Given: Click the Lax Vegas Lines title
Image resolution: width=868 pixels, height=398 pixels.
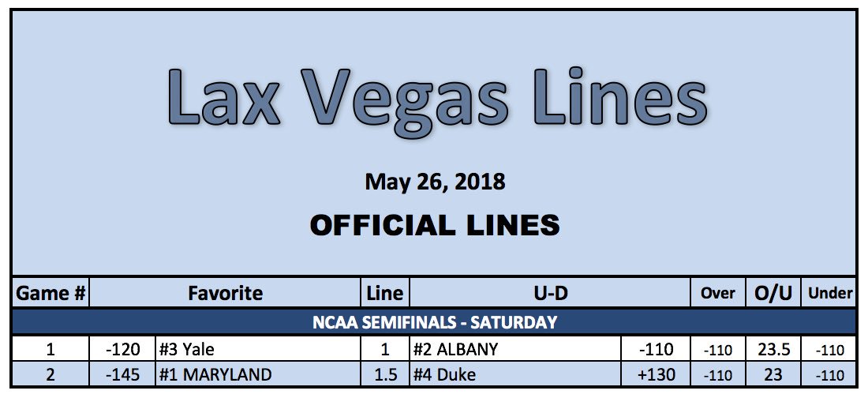Looking at the screenshot, I should tap(436, 99).
